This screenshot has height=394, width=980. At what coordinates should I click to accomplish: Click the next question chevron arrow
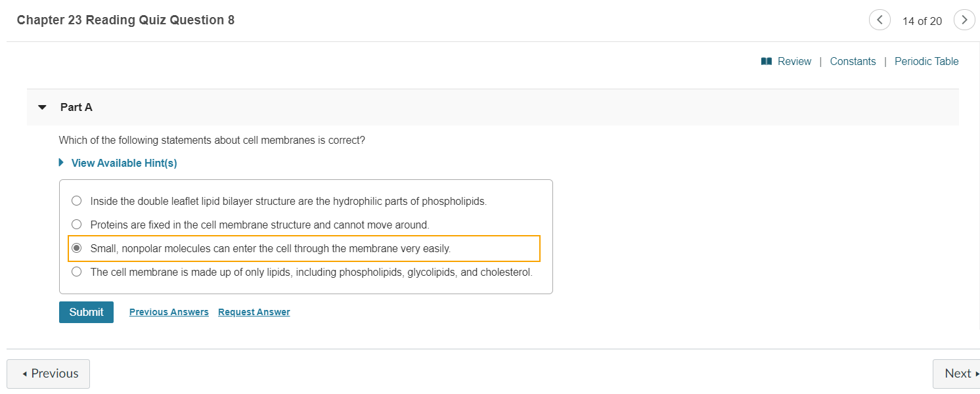click(x=964, y=20)
